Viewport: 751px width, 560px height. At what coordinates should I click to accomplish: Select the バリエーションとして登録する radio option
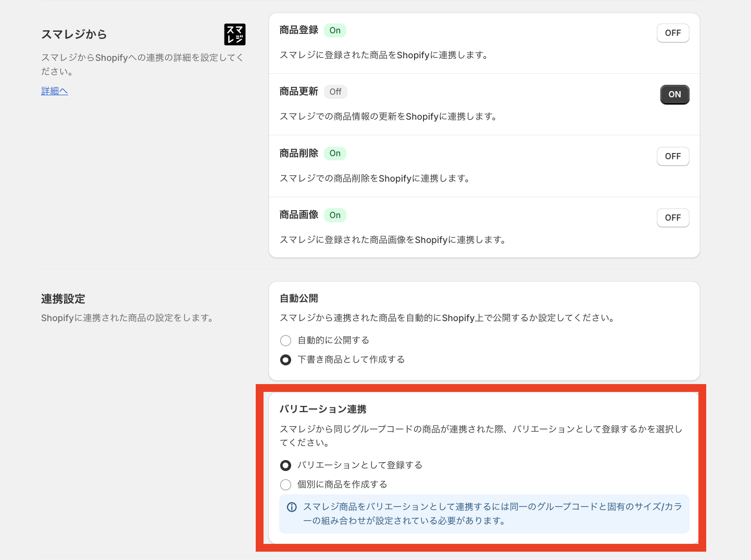[285, 465]
